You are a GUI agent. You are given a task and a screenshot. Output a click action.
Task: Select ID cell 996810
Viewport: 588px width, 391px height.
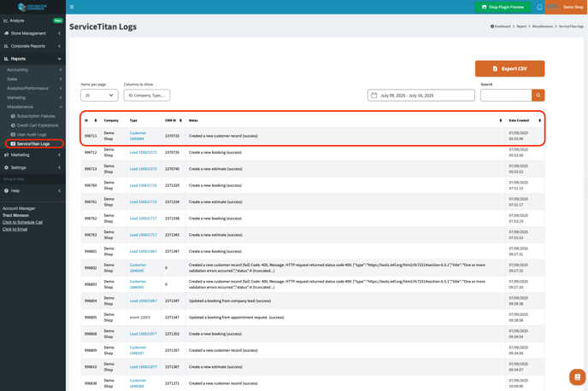click(91, 366)
